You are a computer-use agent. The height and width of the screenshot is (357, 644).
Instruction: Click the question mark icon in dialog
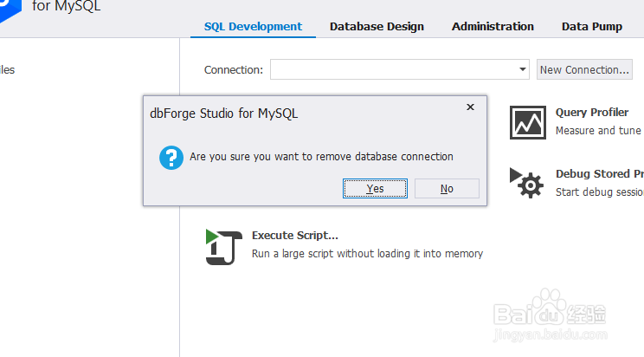pyautogui.click(x=171, y=158)
